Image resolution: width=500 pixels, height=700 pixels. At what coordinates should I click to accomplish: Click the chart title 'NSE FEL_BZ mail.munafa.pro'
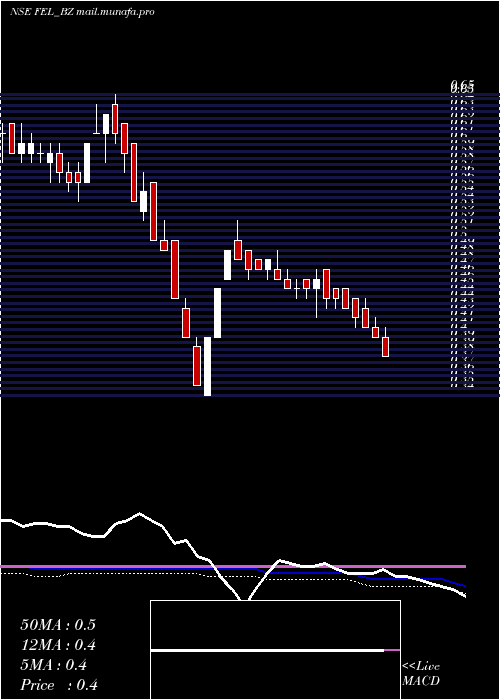[82, 12]
